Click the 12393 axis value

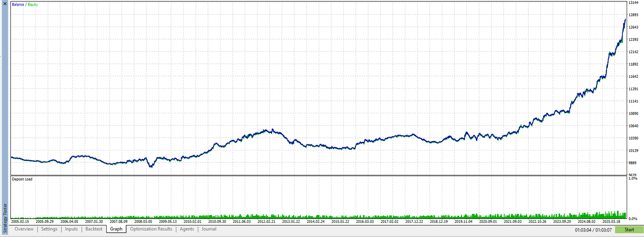click(x=634, y=39)
